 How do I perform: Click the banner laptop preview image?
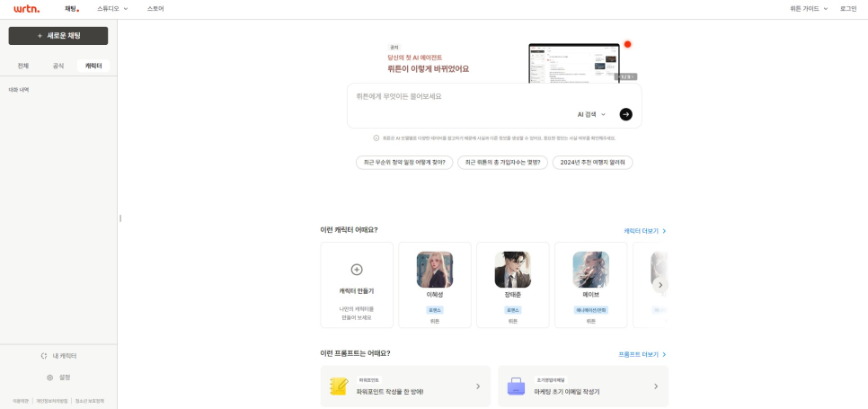(x=574, y=63)
